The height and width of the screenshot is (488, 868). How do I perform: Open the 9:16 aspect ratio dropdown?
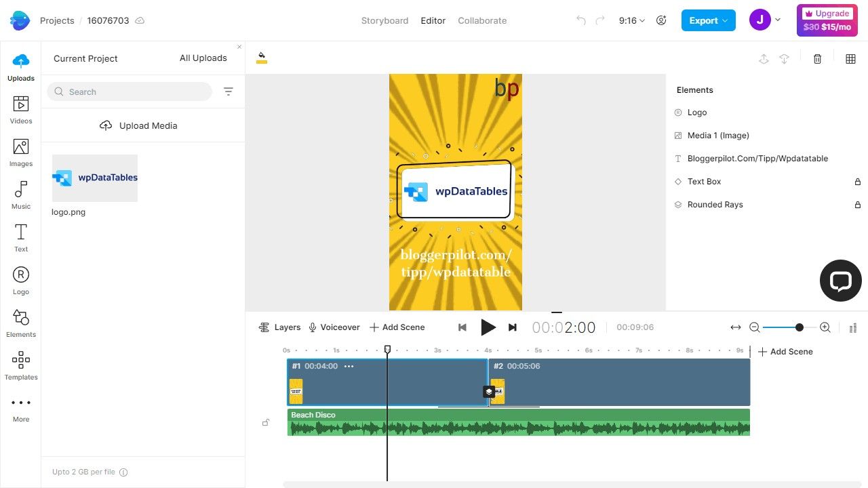631,20
